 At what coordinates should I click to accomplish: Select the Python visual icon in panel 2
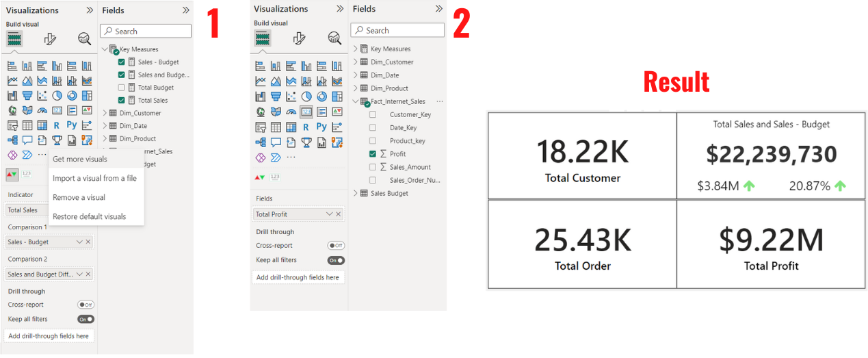(x=321, y=127)
